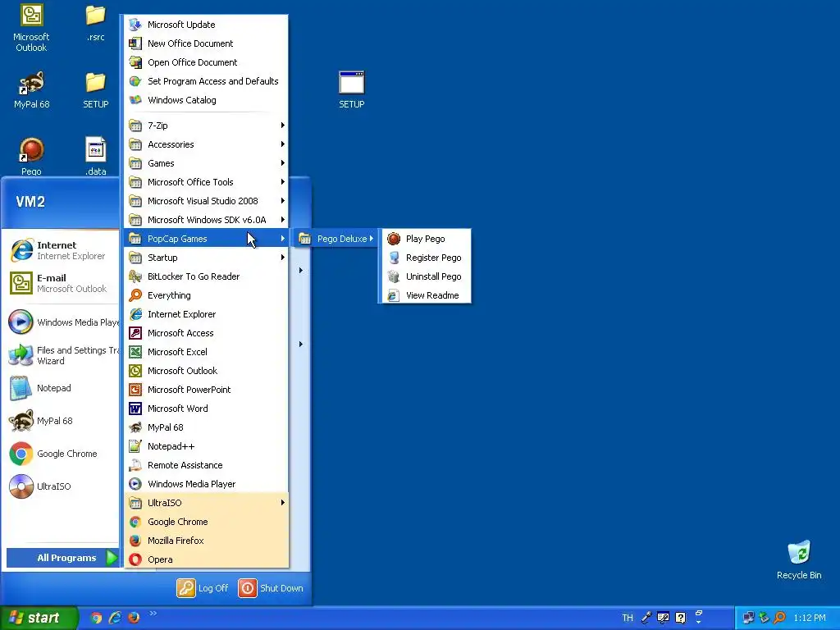
Task: Launch Play Pego from the submenu
Action: [426, 239]
